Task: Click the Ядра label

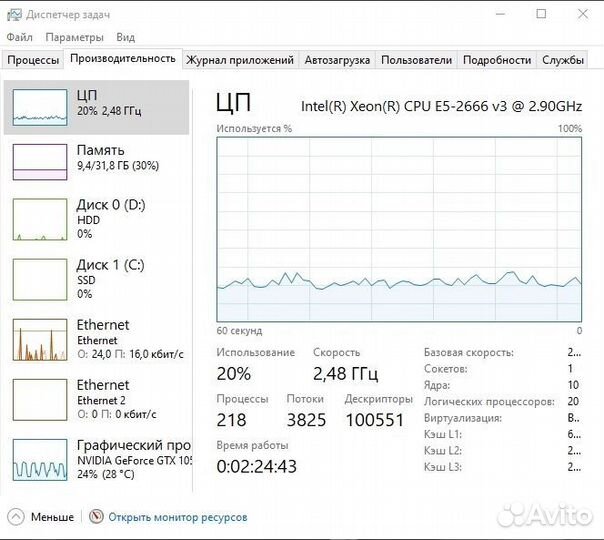Action: tap(437, 385)
